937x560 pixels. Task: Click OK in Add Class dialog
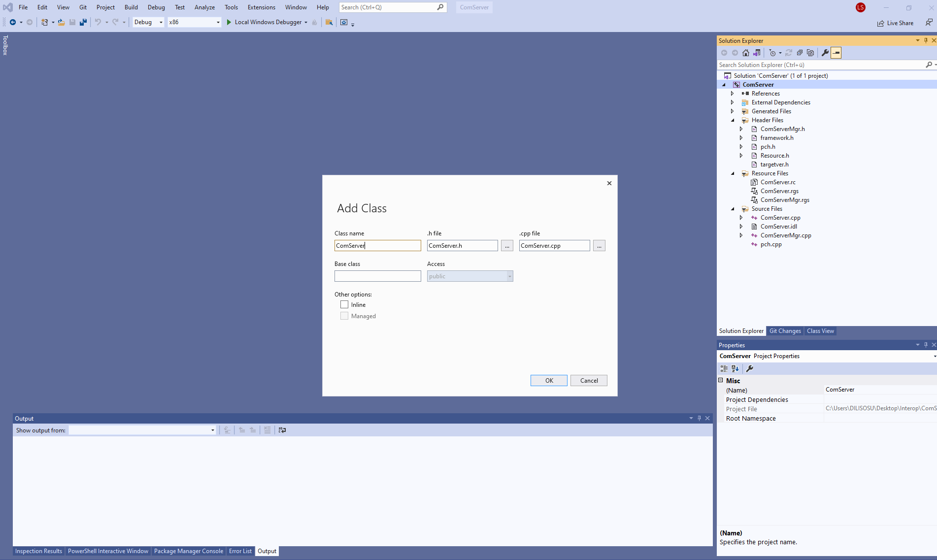click(549, 381)
